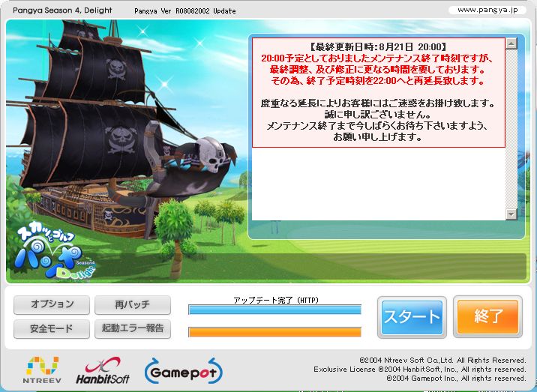Click the ©2004 Gamepot Inc. copyright line
The height and width of the screenshot is (392, 537).
pyautogui.click(x=456, y=379)
